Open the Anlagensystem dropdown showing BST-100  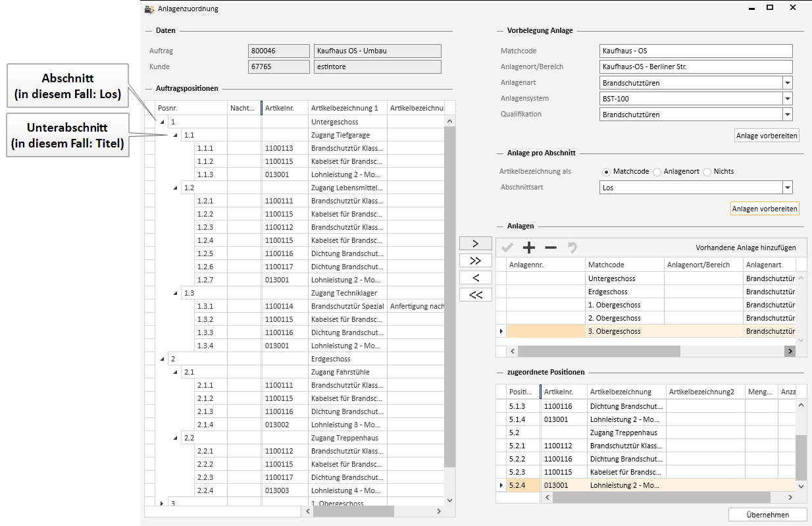click(x=787, y=99)
